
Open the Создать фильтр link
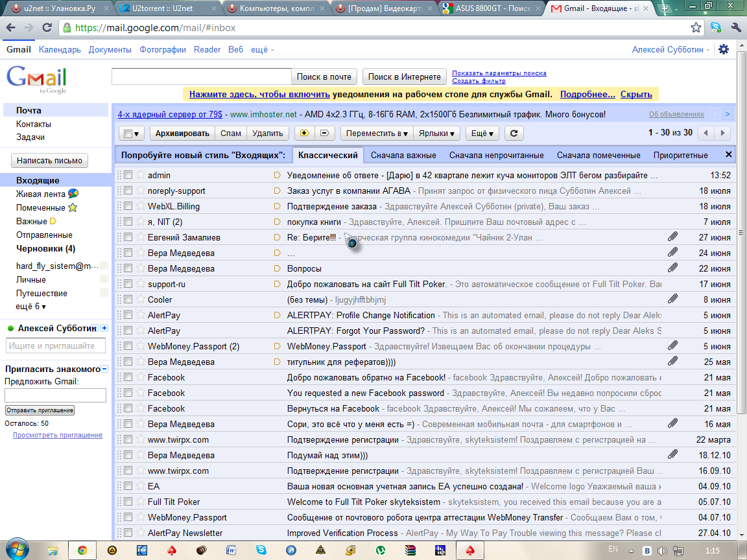(x=479, y=81)
